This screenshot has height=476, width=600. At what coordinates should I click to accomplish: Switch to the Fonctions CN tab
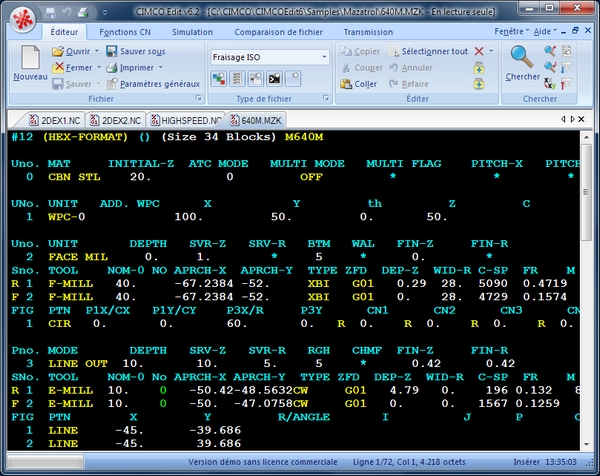tap(125, 32)
